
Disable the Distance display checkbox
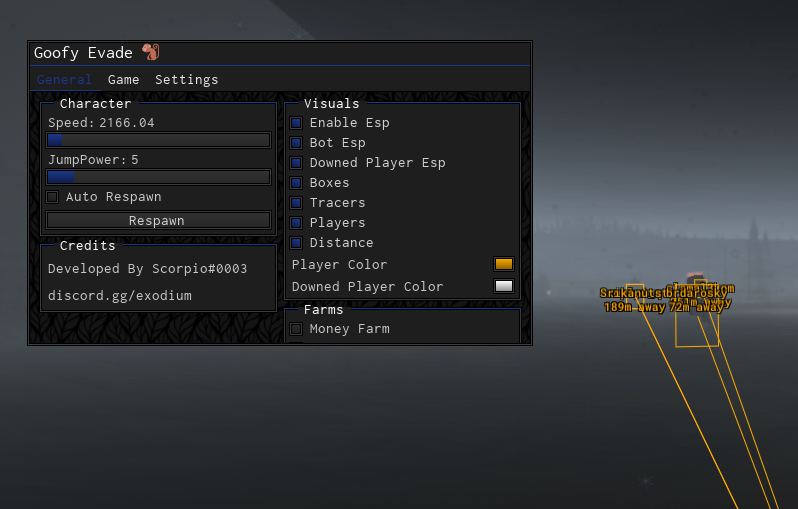pyautogui.click(x=296, y=243)
